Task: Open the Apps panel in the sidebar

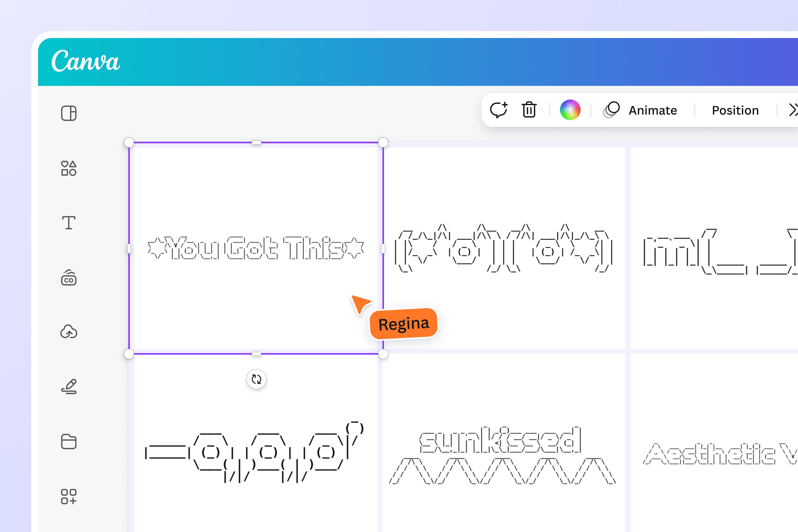Action: click(69, 496)
